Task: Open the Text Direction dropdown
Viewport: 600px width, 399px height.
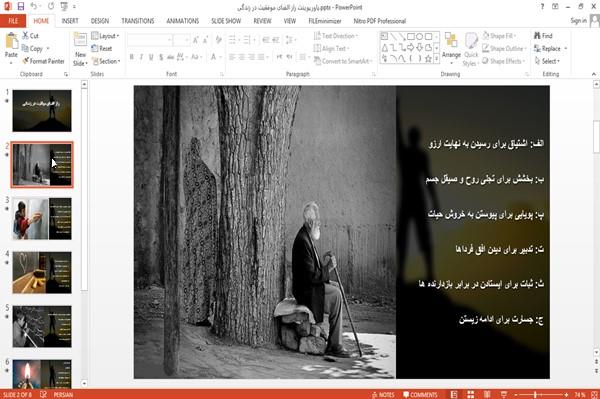Action: [x=336, y=36]
